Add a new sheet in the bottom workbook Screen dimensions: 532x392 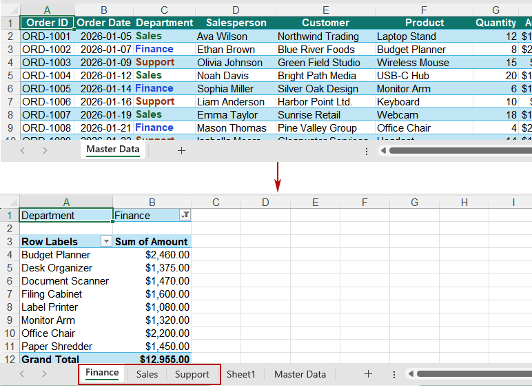pyautogui.click(x=368, y=374)
